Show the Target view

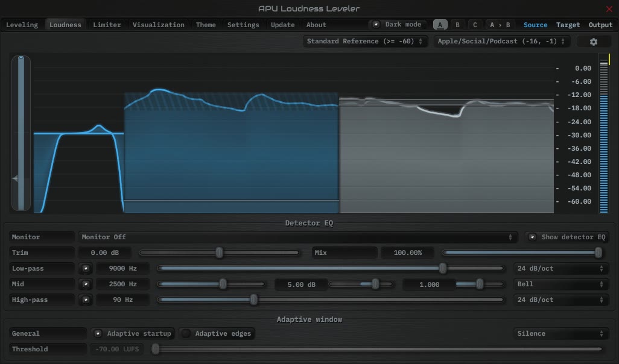pyautogui.click(x=568, y=25)
